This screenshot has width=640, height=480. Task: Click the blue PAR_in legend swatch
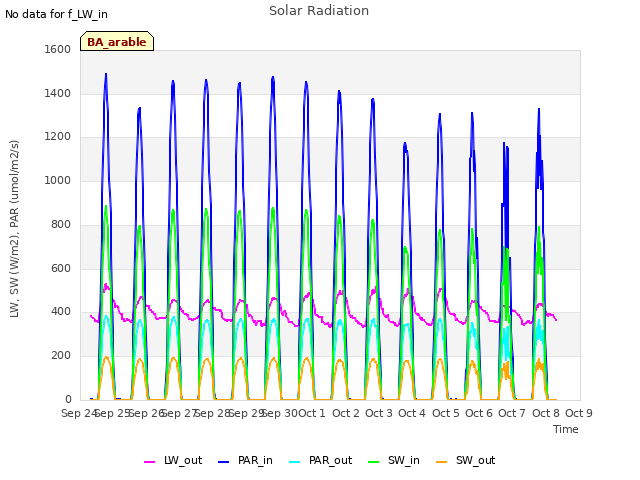click(224, 462)
